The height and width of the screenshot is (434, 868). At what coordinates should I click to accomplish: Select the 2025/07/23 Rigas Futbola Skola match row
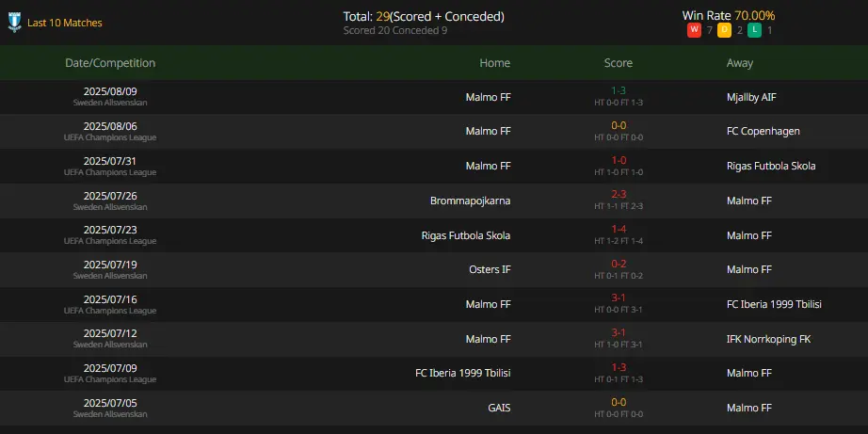pyautogui.click(x=434, y=235)
